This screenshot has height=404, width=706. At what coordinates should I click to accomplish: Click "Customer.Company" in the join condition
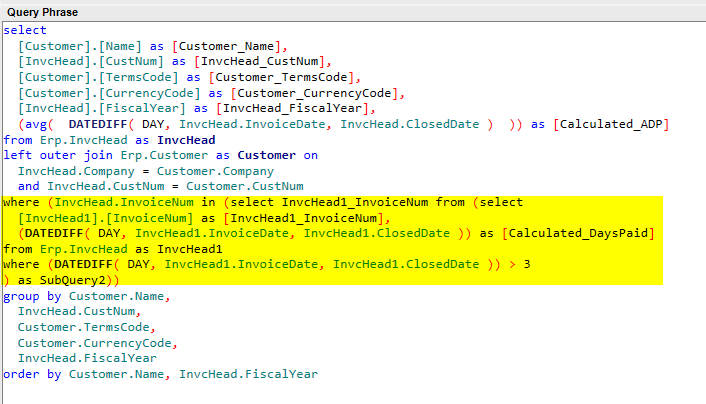point(215,171)
